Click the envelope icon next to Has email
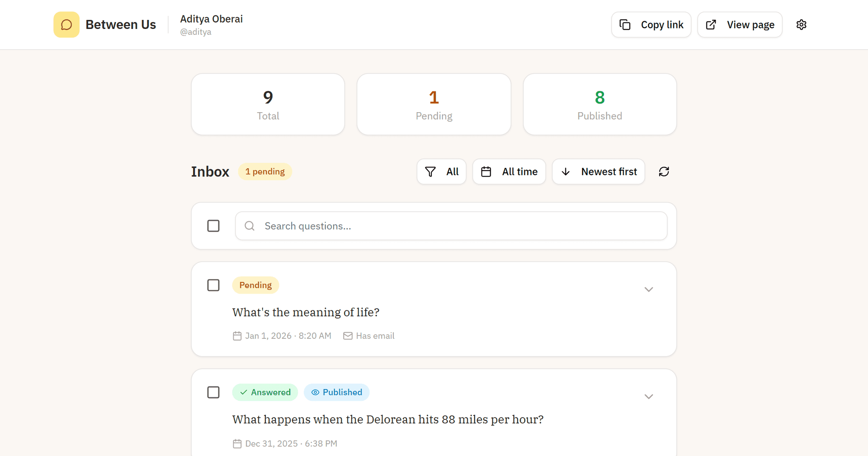Screen dimensions: 868x456 348,336
